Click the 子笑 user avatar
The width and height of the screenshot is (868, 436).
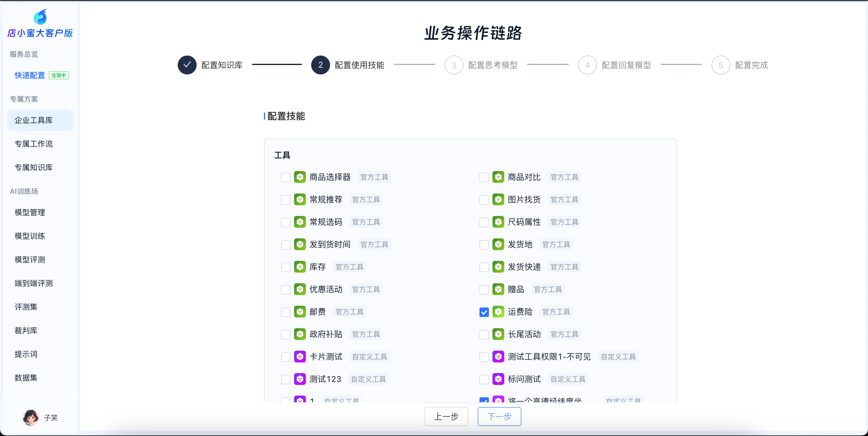pyautogui.click(x=31, y=417)
